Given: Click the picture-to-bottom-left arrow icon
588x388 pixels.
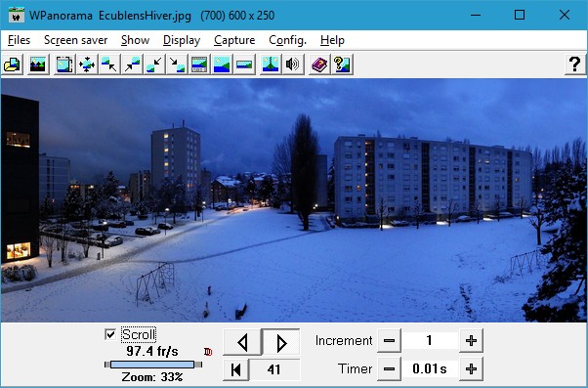Looking at the screenshot, I should pyautogui.click(x=154, y=65).
